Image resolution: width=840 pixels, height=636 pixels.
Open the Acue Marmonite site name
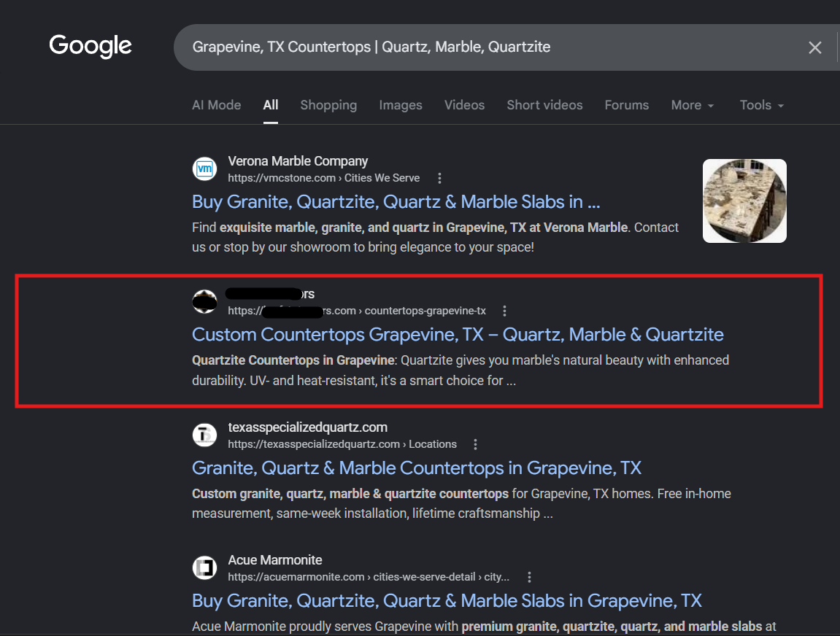click(x=275, y=560)
